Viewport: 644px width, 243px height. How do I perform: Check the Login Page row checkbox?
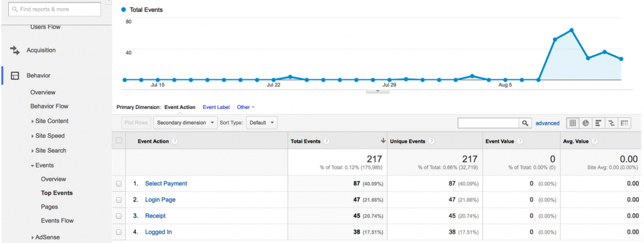click(x=119, y=200)
